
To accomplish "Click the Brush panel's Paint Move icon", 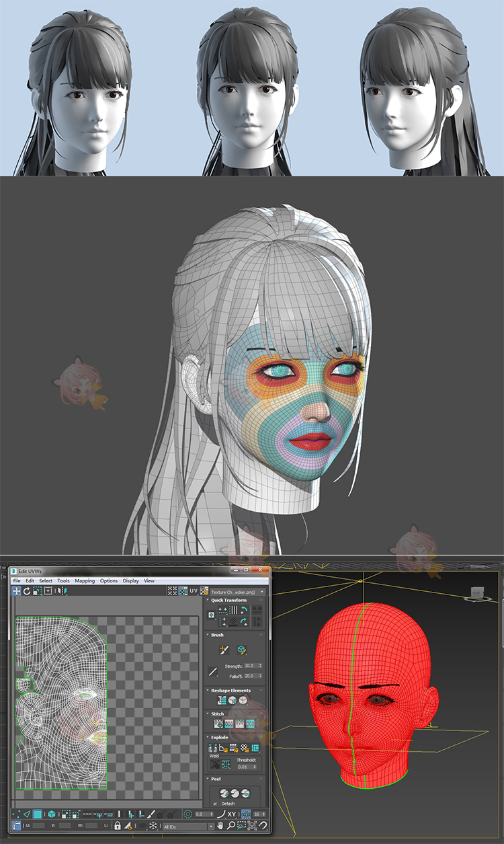I will [x=224, y=650].
